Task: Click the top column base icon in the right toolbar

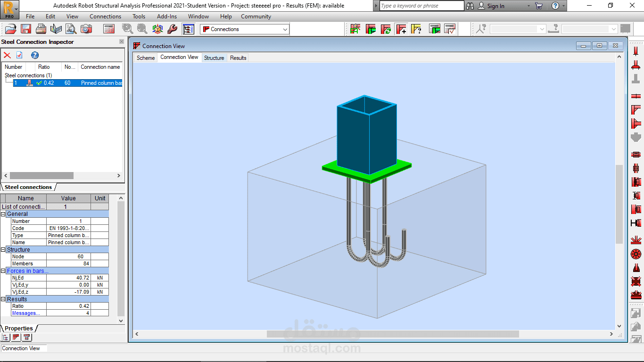Action: 636,51
